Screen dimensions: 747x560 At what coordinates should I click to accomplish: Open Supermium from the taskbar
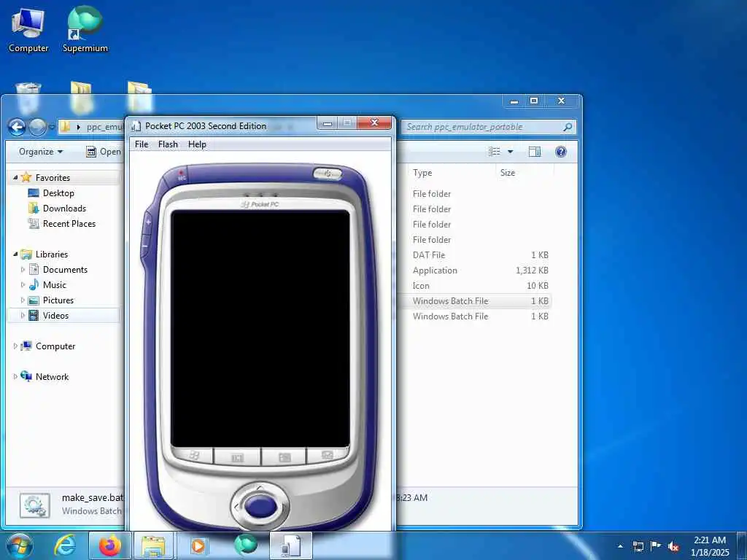click(x=246, y=545)
